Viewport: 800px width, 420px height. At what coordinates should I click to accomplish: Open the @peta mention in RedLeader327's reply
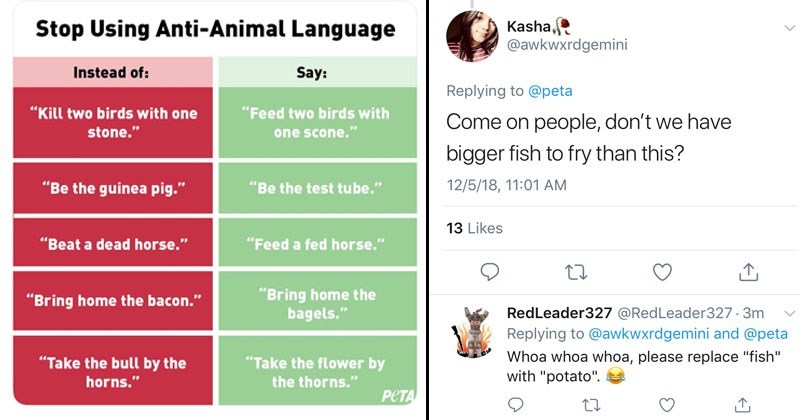pos(766,334)
